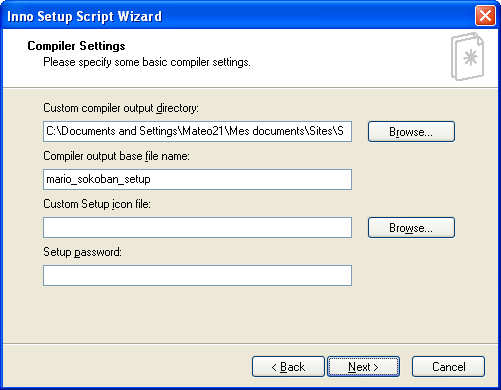This screenshot has height=390, width=501.
Task: Click the 'Compiler Settings' heading
Action: (76, 46)
